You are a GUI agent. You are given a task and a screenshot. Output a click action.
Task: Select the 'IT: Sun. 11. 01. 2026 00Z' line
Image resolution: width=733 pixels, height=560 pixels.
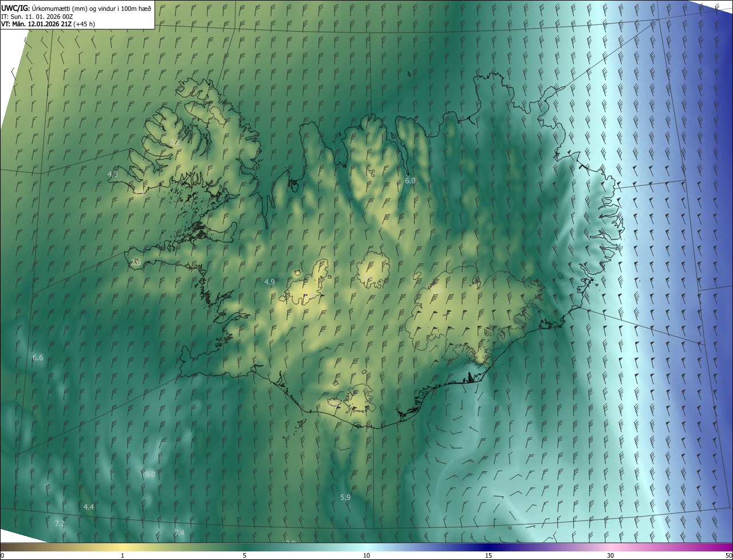point(37,16)
